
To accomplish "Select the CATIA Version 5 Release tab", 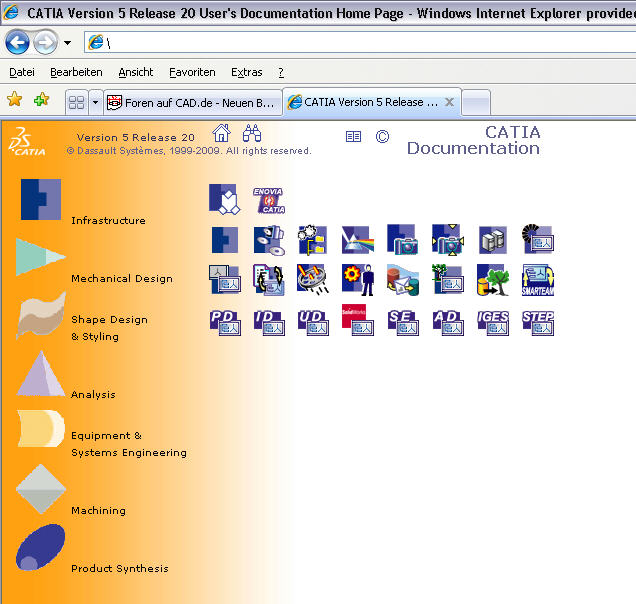I will tap(371, 102).
